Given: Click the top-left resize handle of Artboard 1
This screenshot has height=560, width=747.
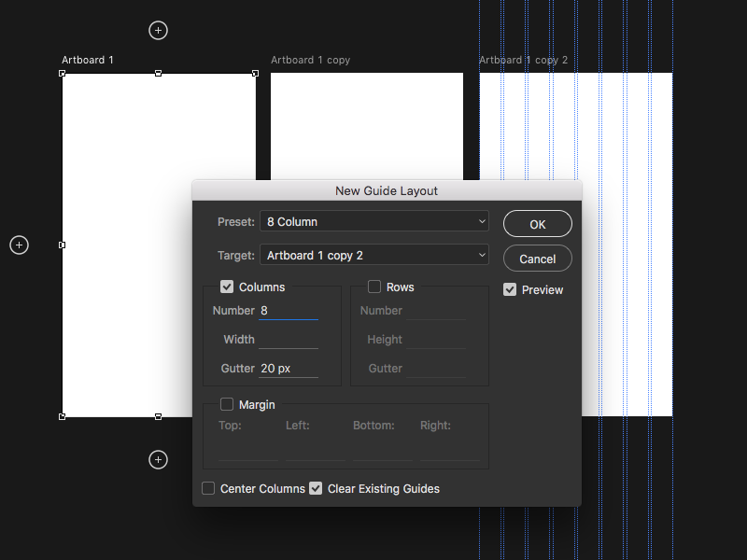Looking at the screenshot, I should 62,74.
